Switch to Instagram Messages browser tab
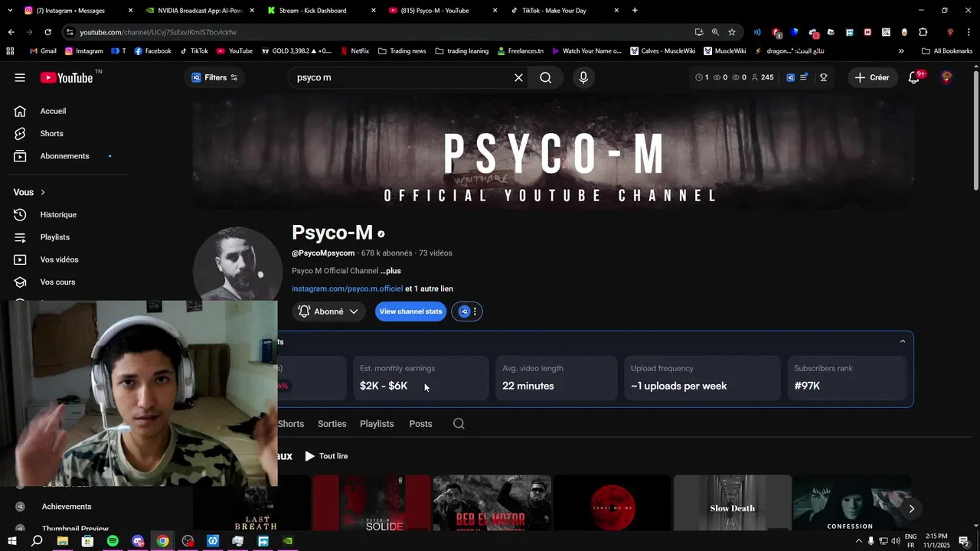Viewport: 980px width, 551px height. [77, 11]
